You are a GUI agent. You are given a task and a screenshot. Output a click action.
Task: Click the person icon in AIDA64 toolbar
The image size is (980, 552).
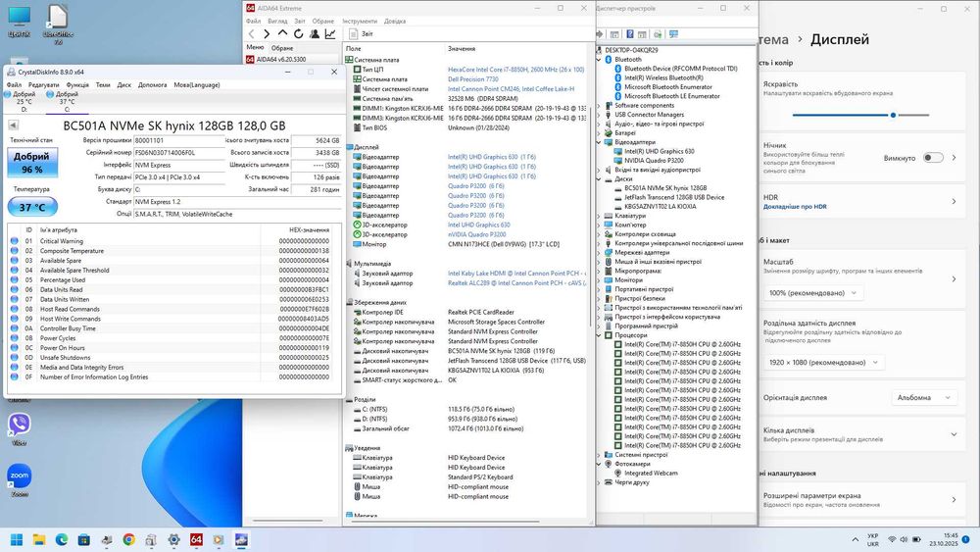(x=315, y=33)
